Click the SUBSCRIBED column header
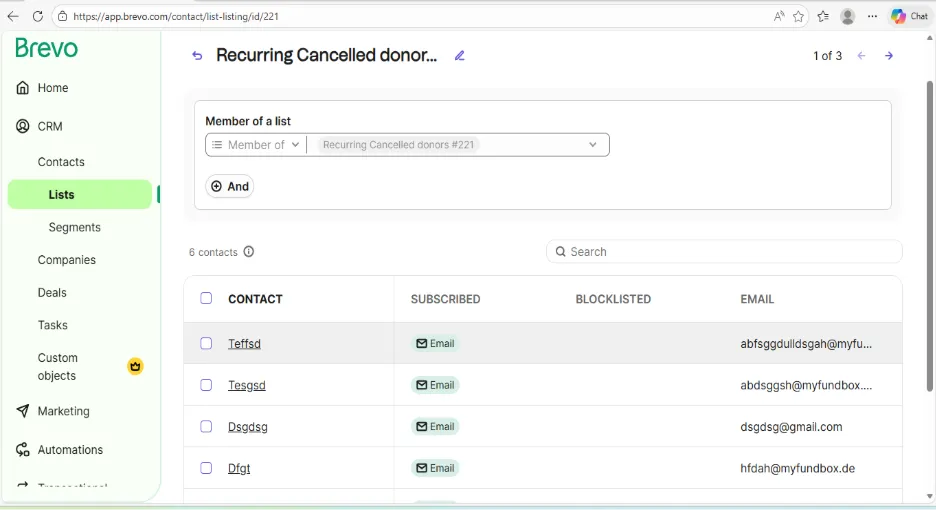 [445, 299]
